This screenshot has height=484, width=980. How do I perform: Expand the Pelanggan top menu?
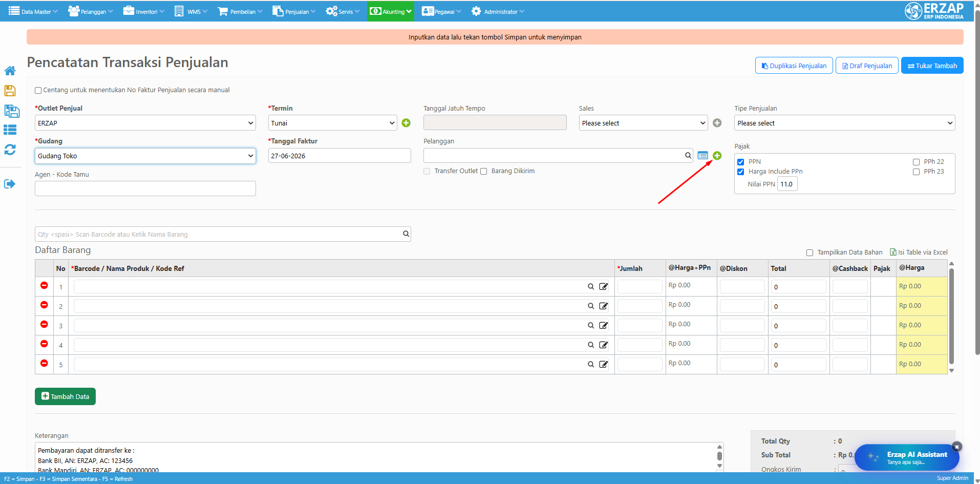pyautogui.click(x=91, y=11)
